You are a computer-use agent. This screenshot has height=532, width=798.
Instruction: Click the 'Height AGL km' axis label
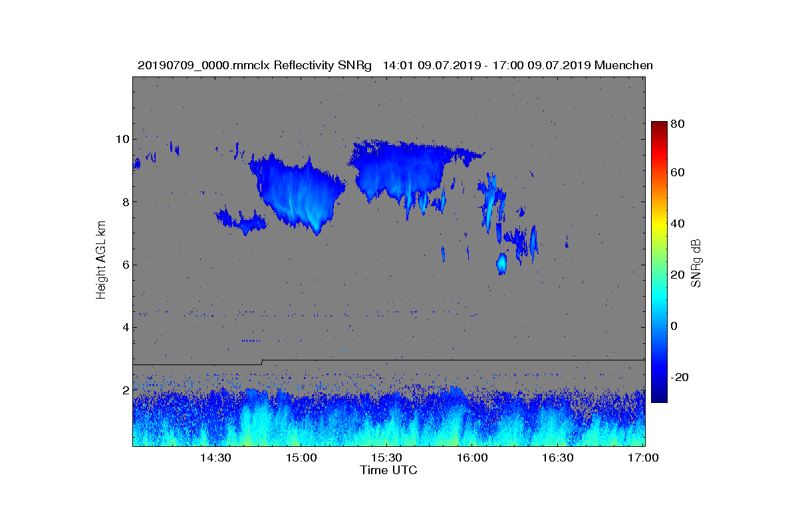pyautogui.click(x=101, y=261)
